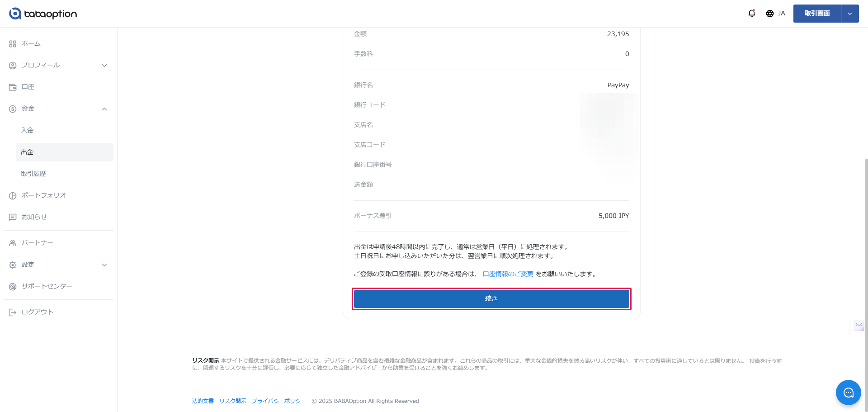Click the 口座情報のご変更 link
Viewport: 868px width, 412px height.
tap(508, 274)
